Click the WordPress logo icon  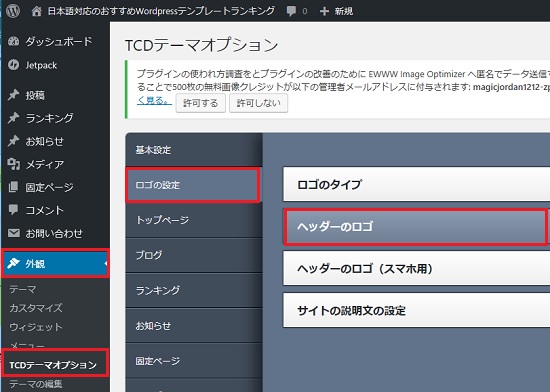pos(13,11)
